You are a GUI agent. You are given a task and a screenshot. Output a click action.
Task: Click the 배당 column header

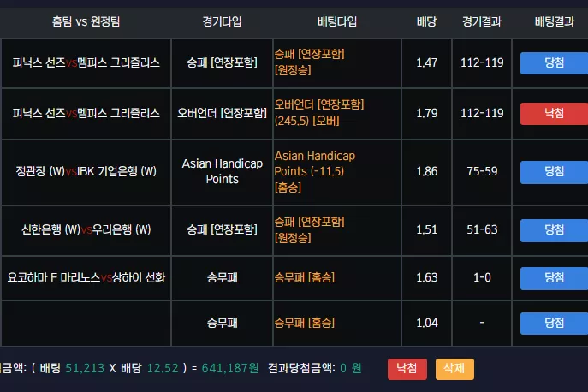[426, 21]
